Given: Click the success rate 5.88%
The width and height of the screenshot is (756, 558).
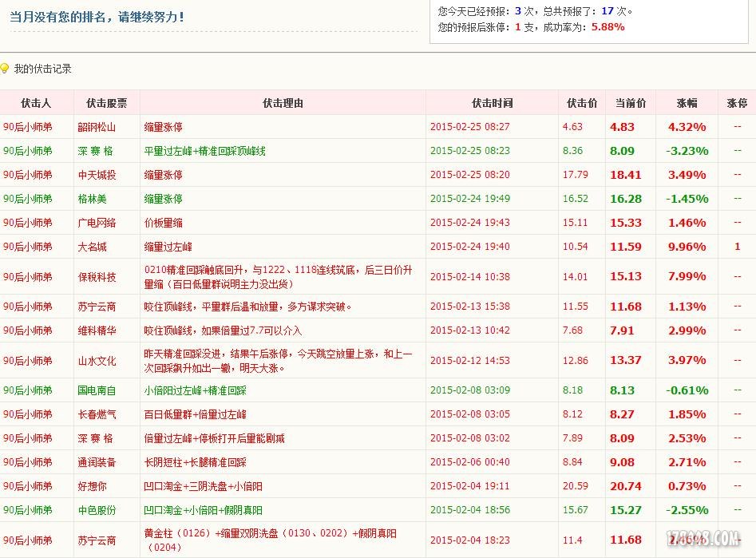Looking at the screenshot, I should (x=608, y=27).
